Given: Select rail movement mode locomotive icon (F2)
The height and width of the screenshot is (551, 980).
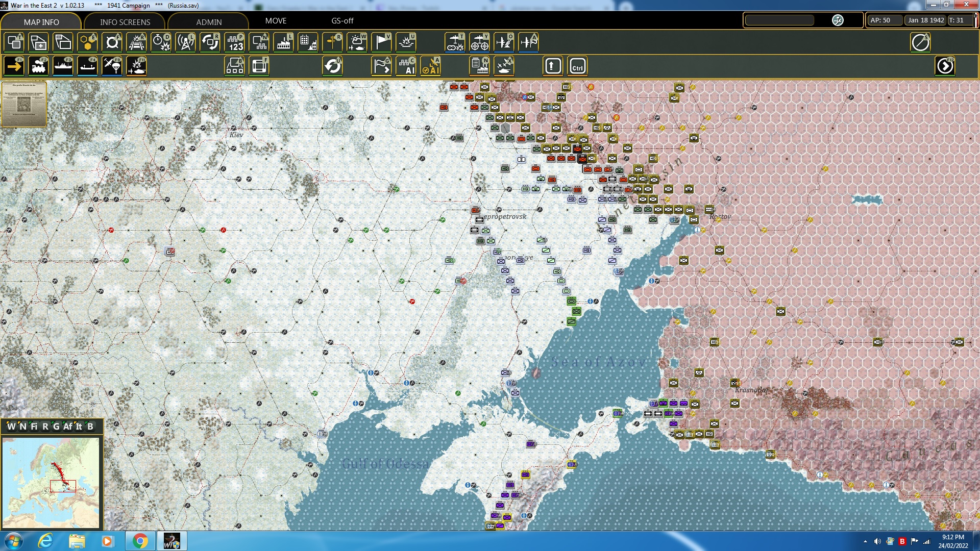Looking at the screenshot, I should click(39, 66).
